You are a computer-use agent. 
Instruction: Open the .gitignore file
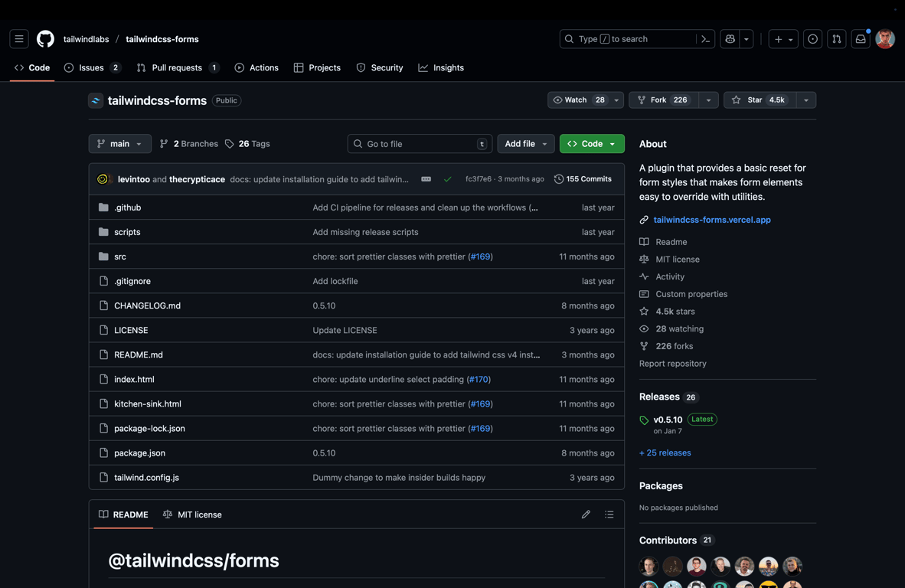[132, 281]
